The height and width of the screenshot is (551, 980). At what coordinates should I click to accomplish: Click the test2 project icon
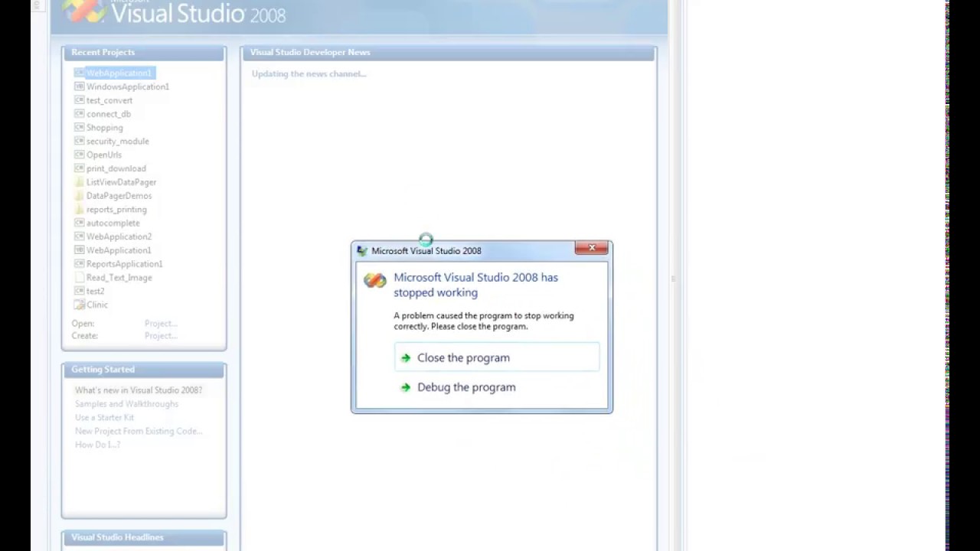click(79, 291)
